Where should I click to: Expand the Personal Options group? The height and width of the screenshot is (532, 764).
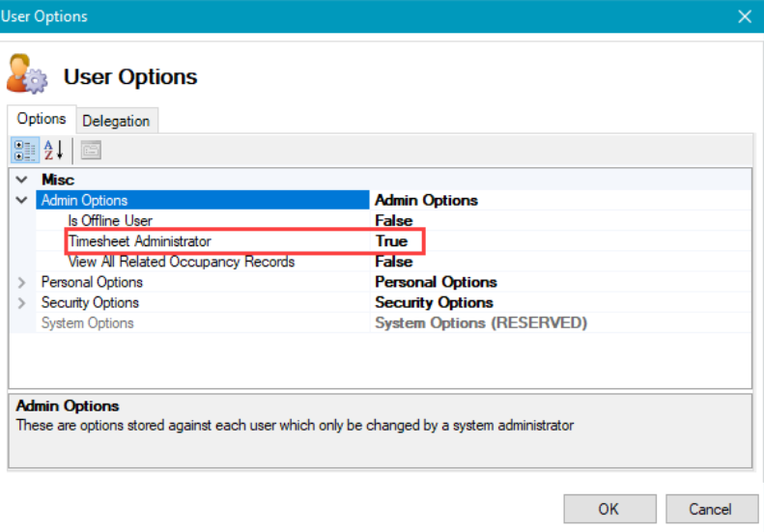(x=21, y=283)
